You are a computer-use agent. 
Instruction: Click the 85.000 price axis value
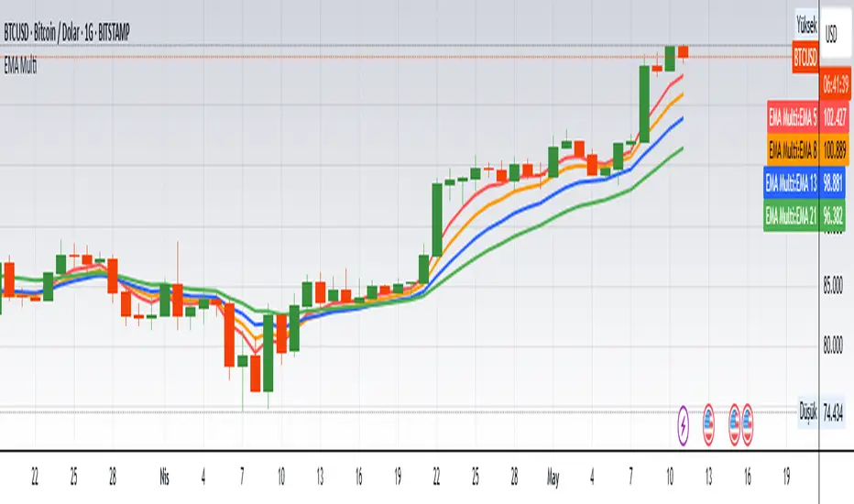[x=833, y=285]
